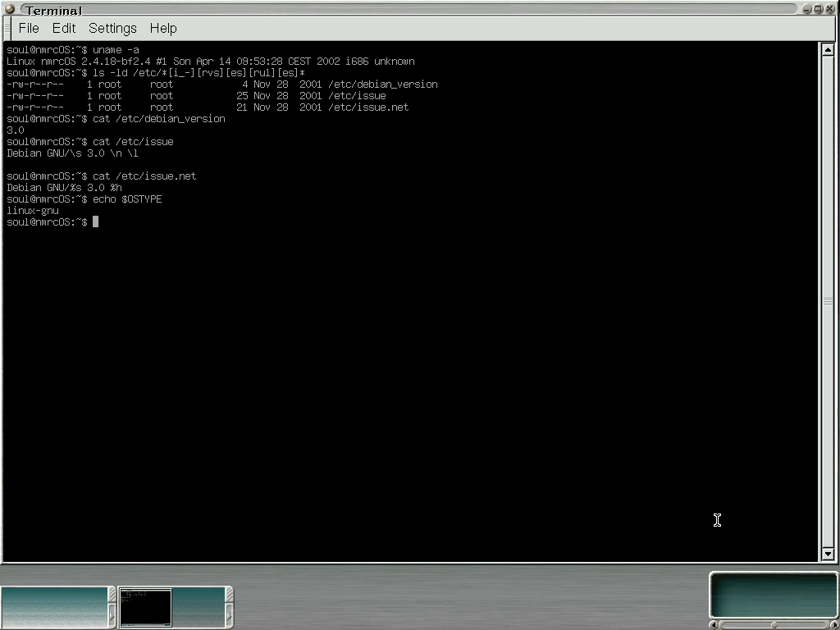The height and width of the screenshot is (630, 840).
Task: Click 'cat /etc/debian_version' command line
Action: coord(159,119)
